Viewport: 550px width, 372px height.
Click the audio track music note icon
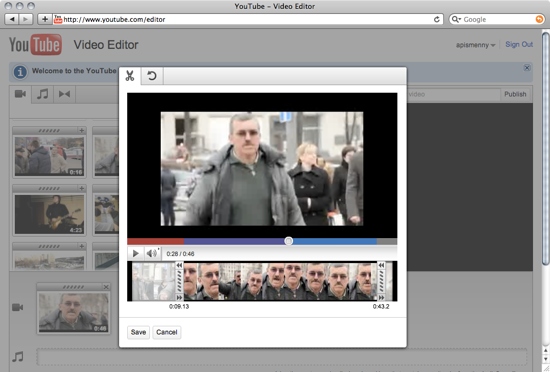[x=18, y=357]
